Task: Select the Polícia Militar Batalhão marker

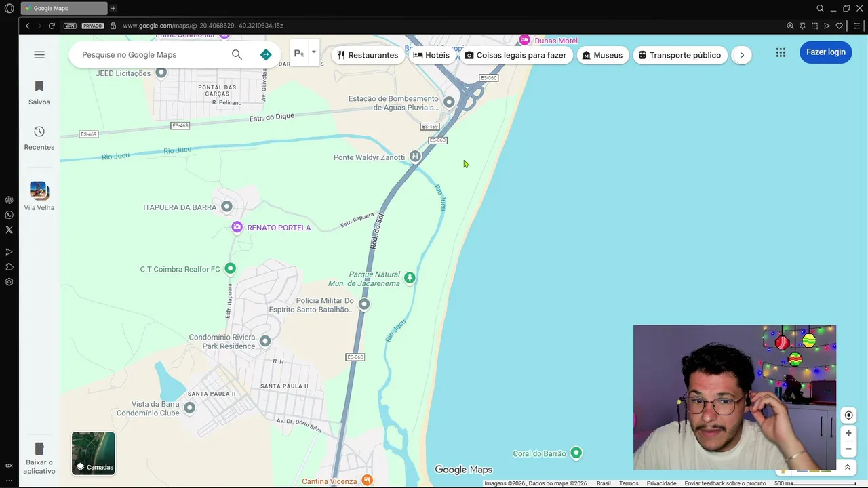Action: [x=364, y=304]
